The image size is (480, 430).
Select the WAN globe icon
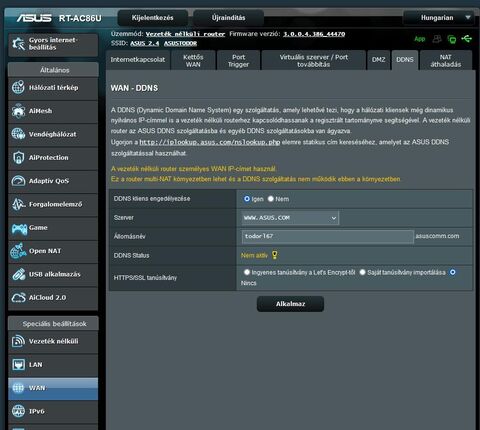point(18,388)
